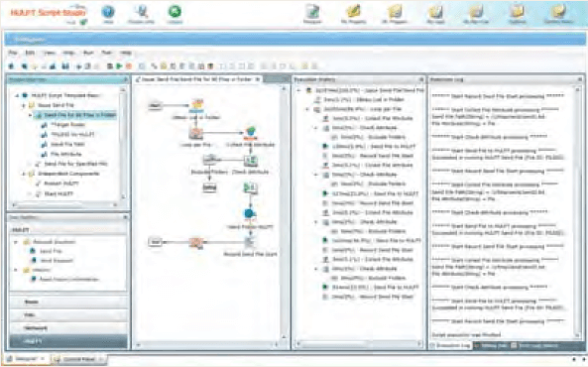This screenshot has height=367, width=588.
Task: Select the Designer tab at bottom
Action: (26, 359)
